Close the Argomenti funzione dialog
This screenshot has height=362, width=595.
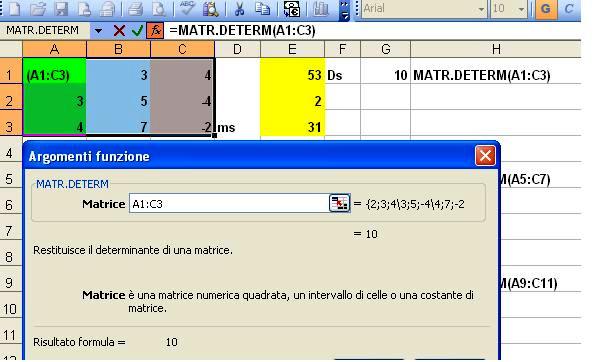tap(485, 156)
